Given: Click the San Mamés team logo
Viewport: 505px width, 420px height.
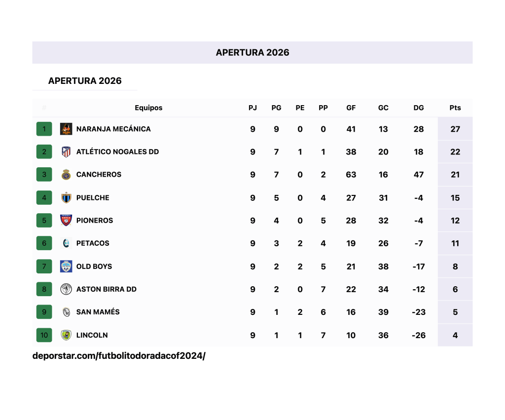Looking at the screenshot, I should pos(66,312).
